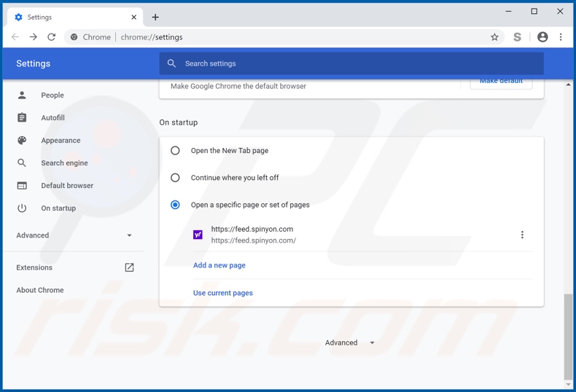This screenshot has height=392, width=576.
Task: Focus the Search settings field
Action: click(x=351, y=63)
